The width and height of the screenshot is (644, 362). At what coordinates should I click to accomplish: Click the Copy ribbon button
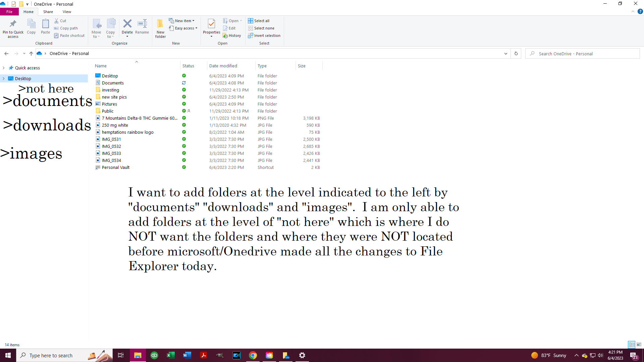31,26
